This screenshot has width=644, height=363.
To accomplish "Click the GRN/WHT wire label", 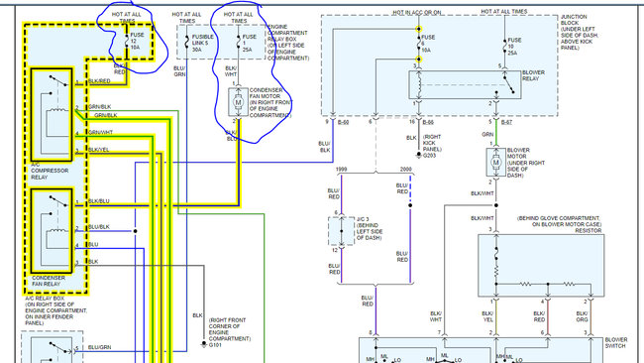I will [x=100, y=132].
